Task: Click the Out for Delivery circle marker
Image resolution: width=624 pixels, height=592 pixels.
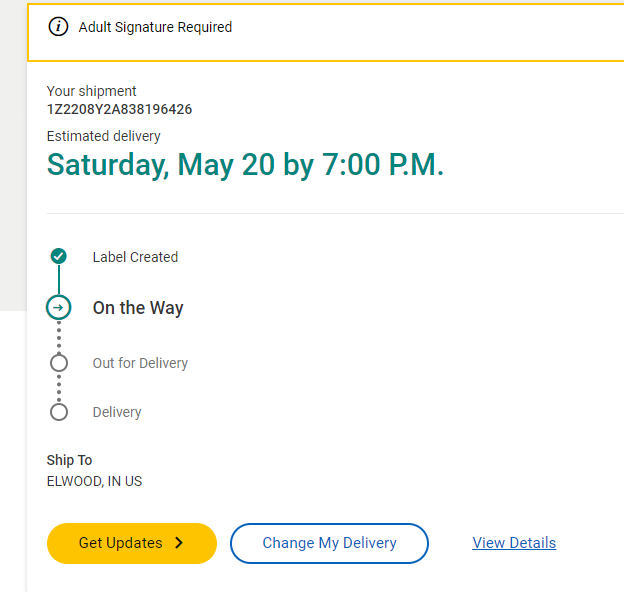Action: [59, 363]
